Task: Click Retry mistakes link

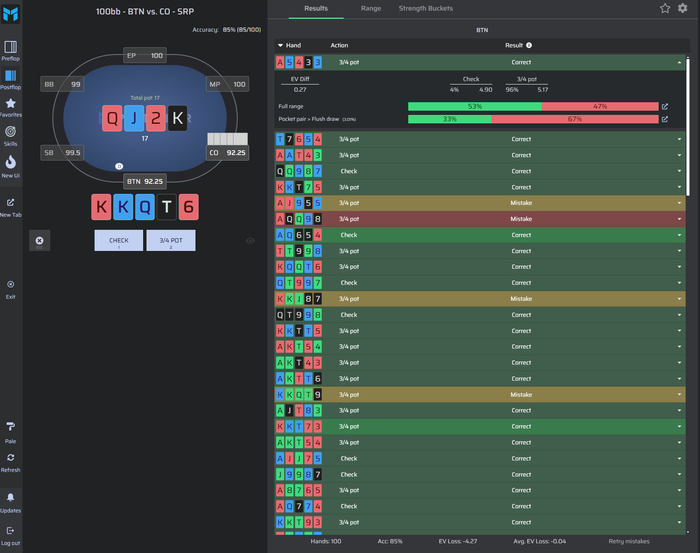Action: tap(629, 541)
